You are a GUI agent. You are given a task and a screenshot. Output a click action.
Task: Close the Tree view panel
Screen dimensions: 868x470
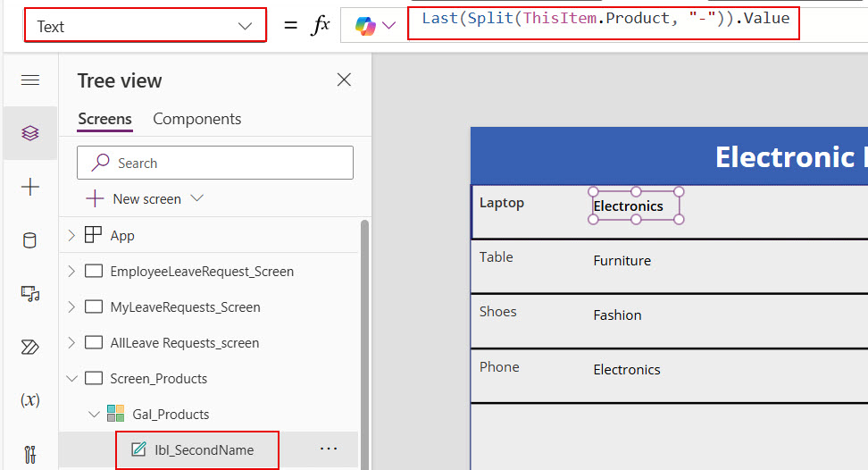344,80
